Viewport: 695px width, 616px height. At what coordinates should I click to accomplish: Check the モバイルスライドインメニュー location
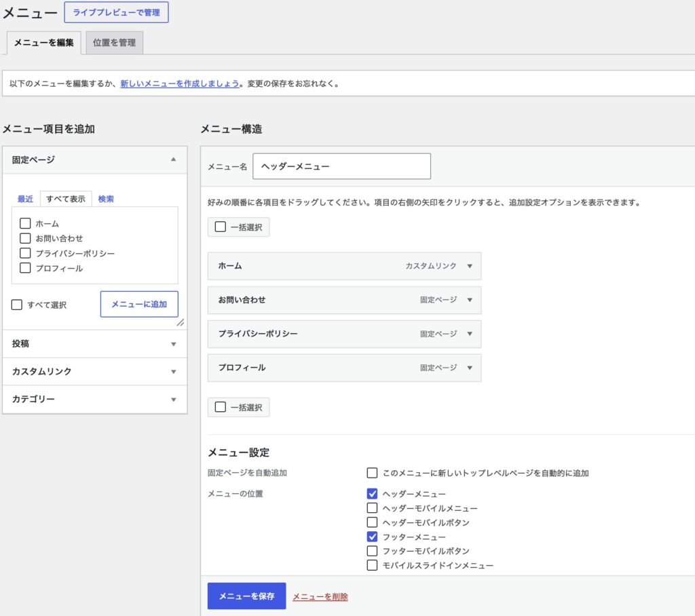[373, 565]
